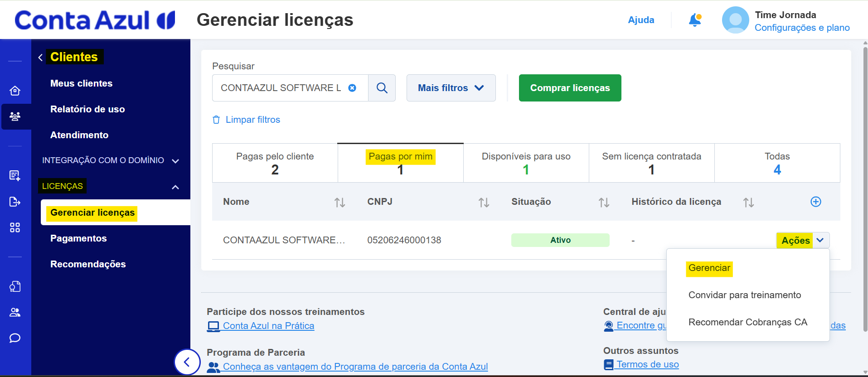
Task: Open Recomendações menu item
Action: 88,264
